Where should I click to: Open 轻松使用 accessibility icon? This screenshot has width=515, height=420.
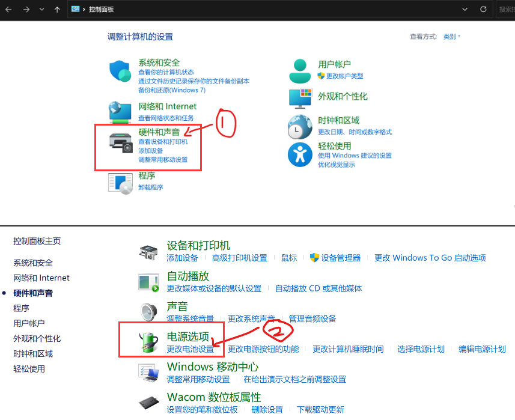[x=300, y=153]
